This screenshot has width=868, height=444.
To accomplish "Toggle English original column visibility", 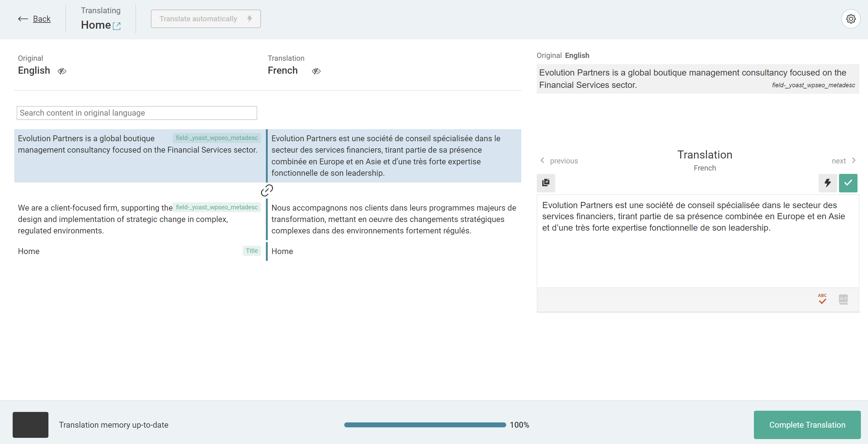I will [x=62, y=71].
